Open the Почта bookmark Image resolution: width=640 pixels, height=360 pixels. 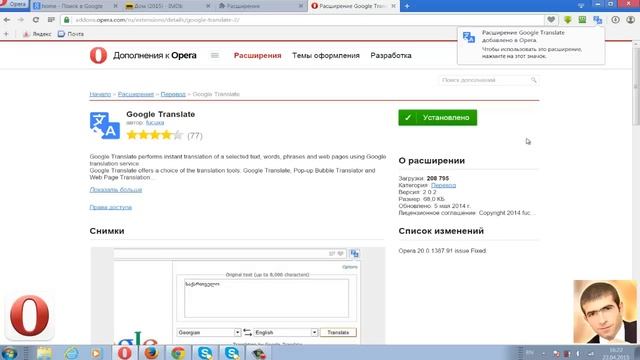pos(71,34)
